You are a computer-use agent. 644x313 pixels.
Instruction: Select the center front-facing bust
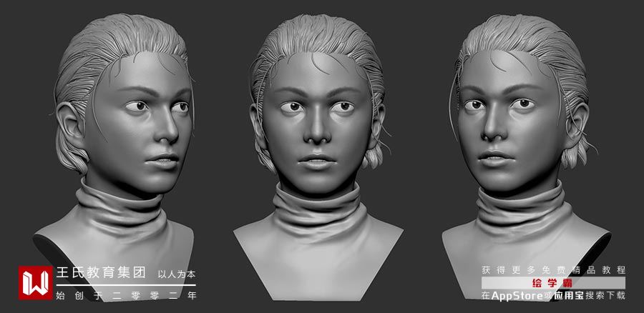tap(318, 157)
